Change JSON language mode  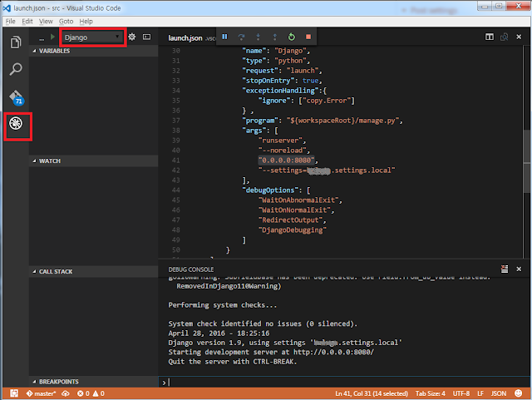pos(499,393)
